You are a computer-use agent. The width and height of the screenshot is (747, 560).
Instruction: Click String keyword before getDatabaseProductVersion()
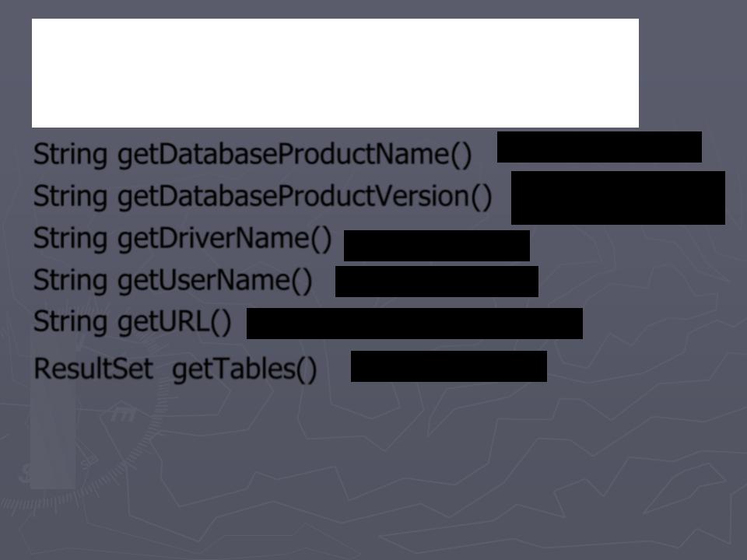click(71, 197)
